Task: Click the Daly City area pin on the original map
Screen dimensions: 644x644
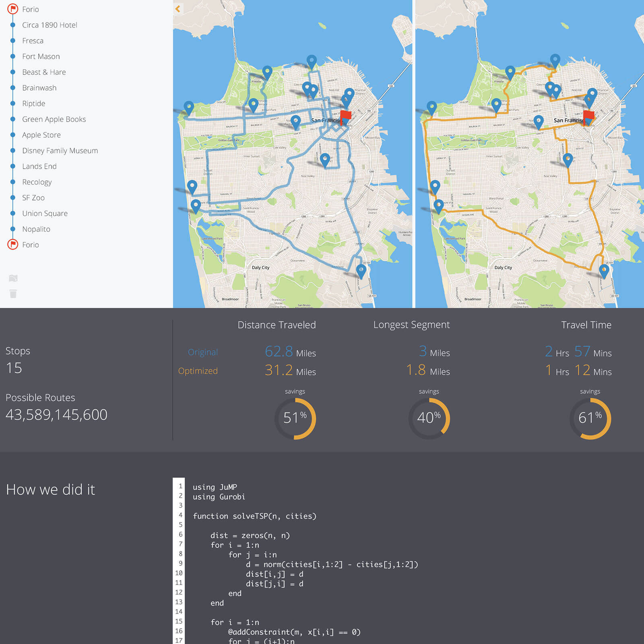Action: point(361,270)
